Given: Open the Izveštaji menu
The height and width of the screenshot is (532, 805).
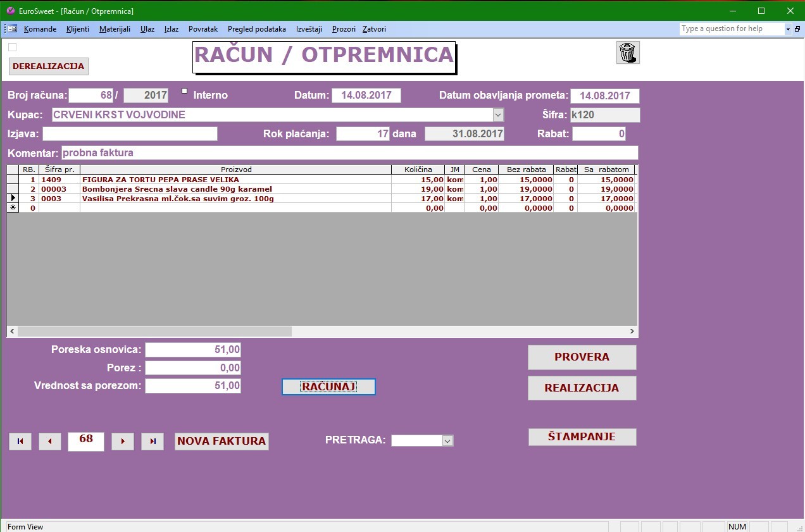Looking at the screenshot, I should 309,29.
